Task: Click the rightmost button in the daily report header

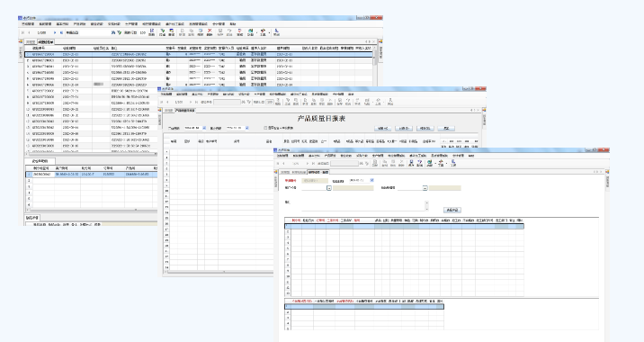Action: tap(446, 128)
